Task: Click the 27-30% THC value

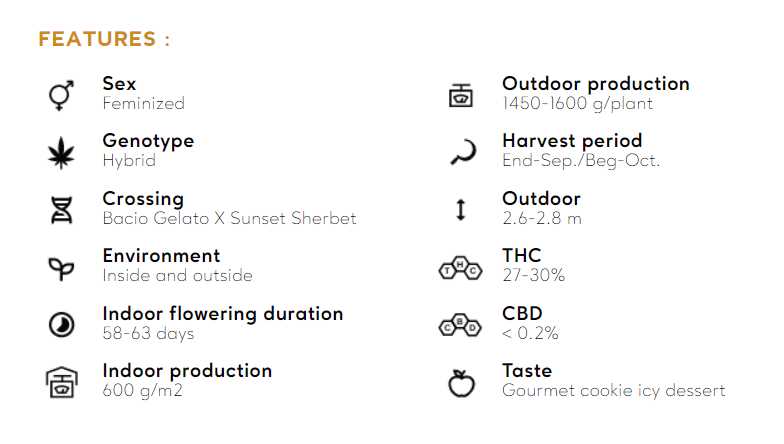Action: click(533, 275)
